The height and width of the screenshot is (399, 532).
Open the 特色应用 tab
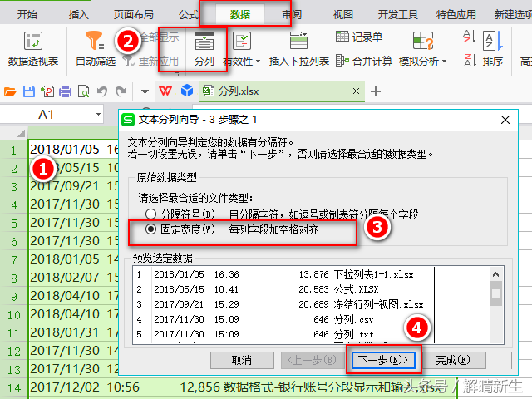coord(456,14)
